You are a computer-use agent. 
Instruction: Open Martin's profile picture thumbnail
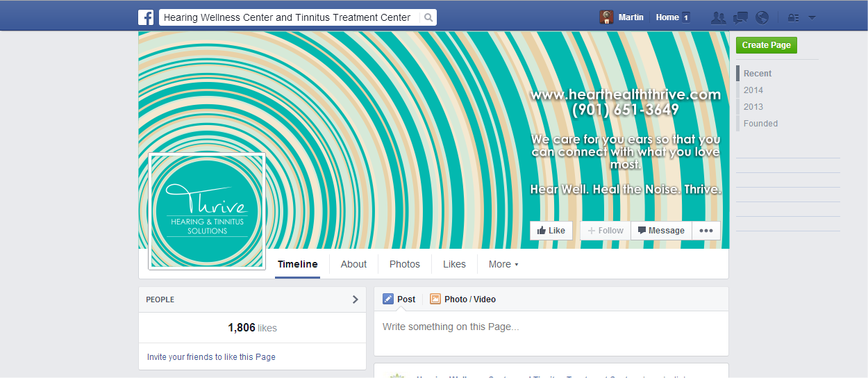(x=607, y=17)
